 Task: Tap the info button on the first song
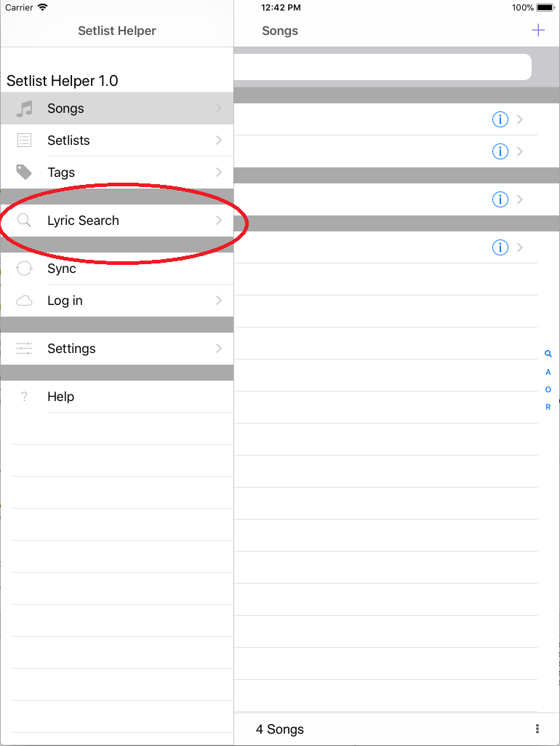[x=500, y=119]
